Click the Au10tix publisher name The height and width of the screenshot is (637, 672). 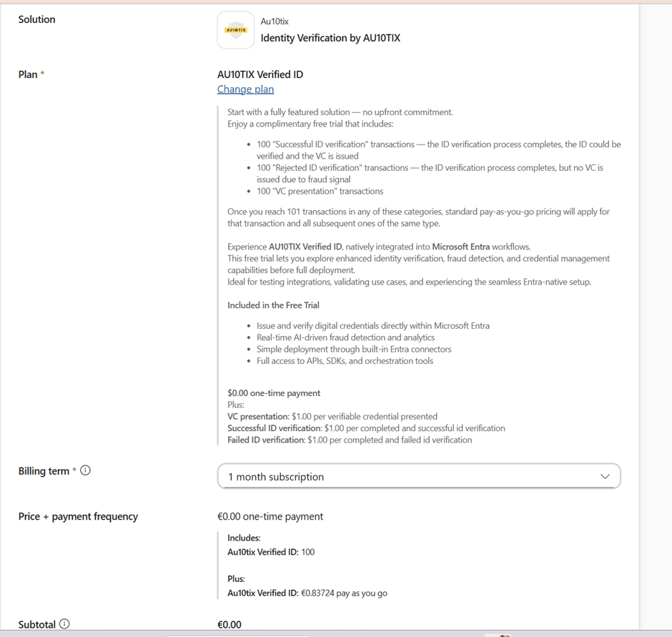pyautogui.click(x=275, y=21)
